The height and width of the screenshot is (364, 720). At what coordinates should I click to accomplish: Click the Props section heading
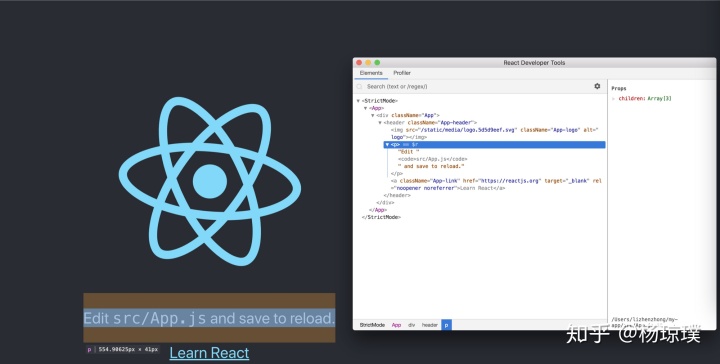tap(619, 88)
